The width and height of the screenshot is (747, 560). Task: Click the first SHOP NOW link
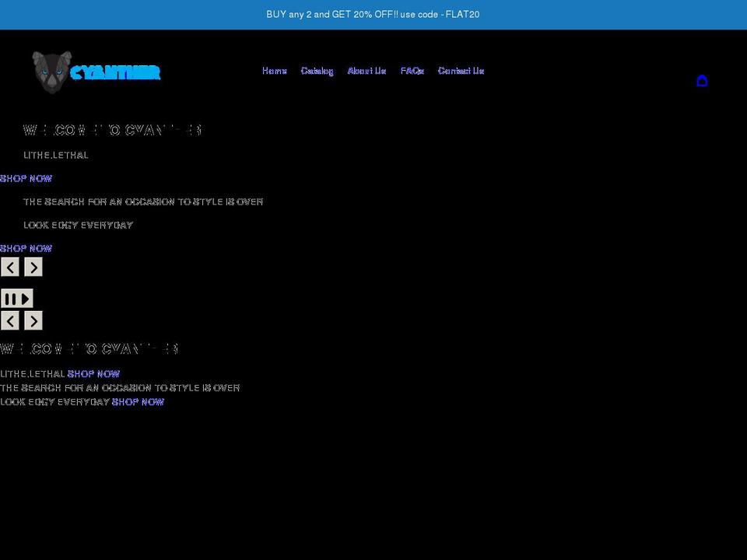26,178
